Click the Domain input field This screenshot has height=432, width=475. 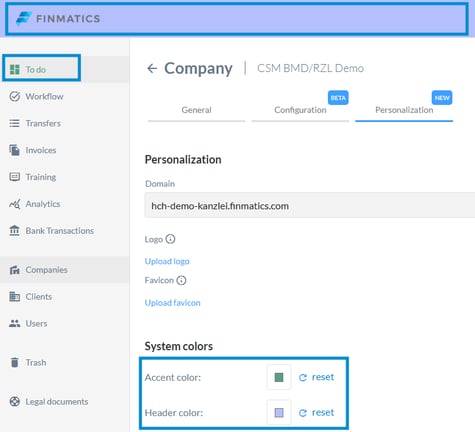[x=310, y=205]
